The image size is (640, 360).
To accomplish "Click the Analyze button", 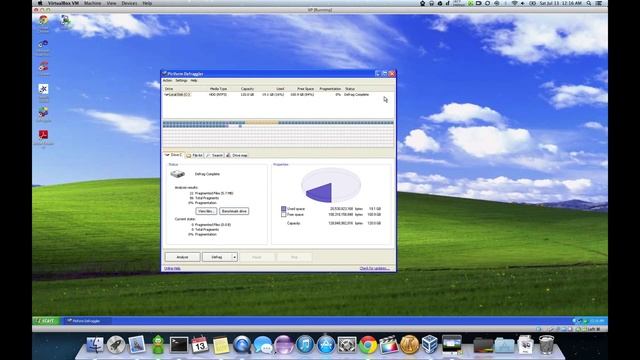I will tap(182, 257).
